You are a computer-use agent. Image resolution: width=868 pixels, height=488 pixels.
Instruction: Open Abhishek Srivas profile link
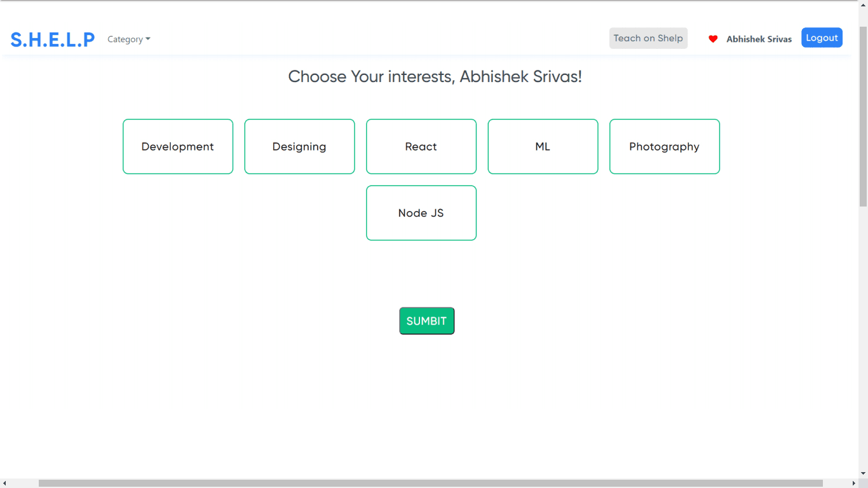(759, 39)
